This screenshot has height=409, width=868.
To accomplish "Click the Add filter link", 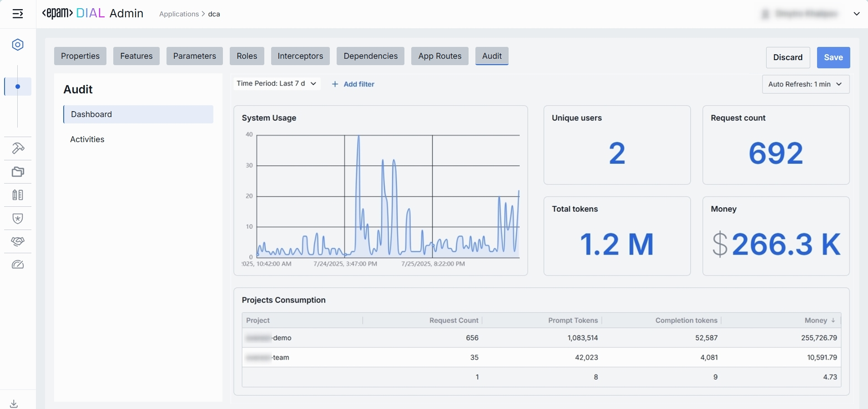I will (x=353, y=84).
